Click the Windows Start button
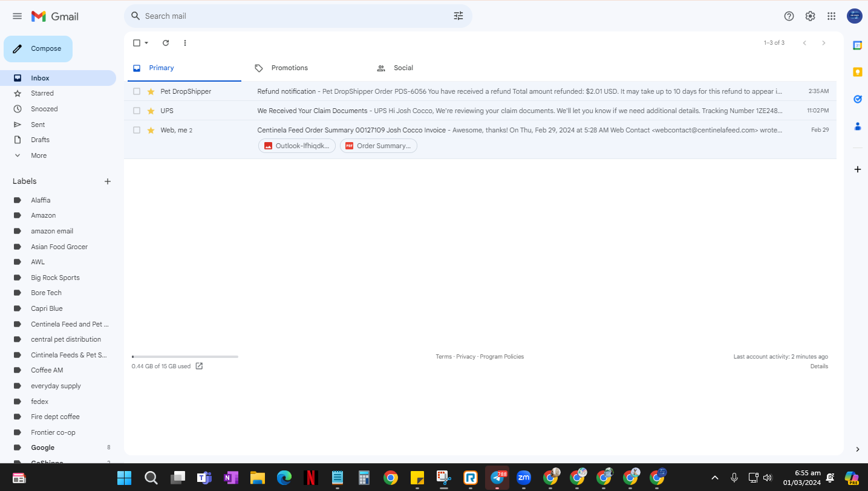This screenshot has width=868, height=491. click(124, 478)
